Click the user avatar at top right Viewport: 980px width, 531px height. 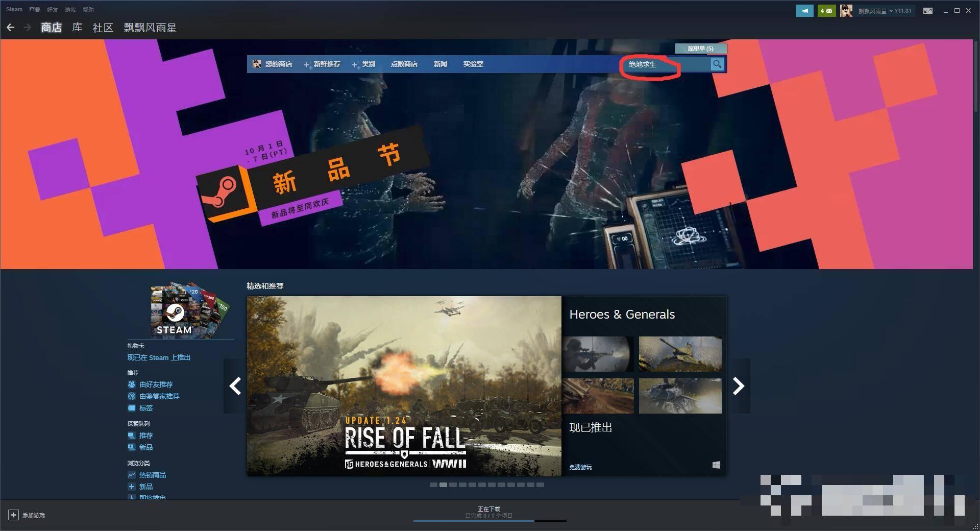846,10
